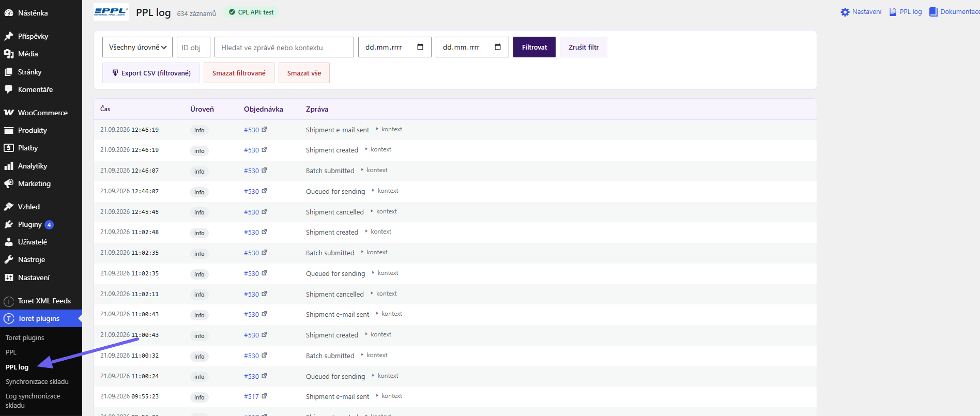Image resolution: width=980 pixels, height=416 pixels.
Task: Open external link icon for 12:46:19 Shipment e-mail sent
Action: pos(264,130)
